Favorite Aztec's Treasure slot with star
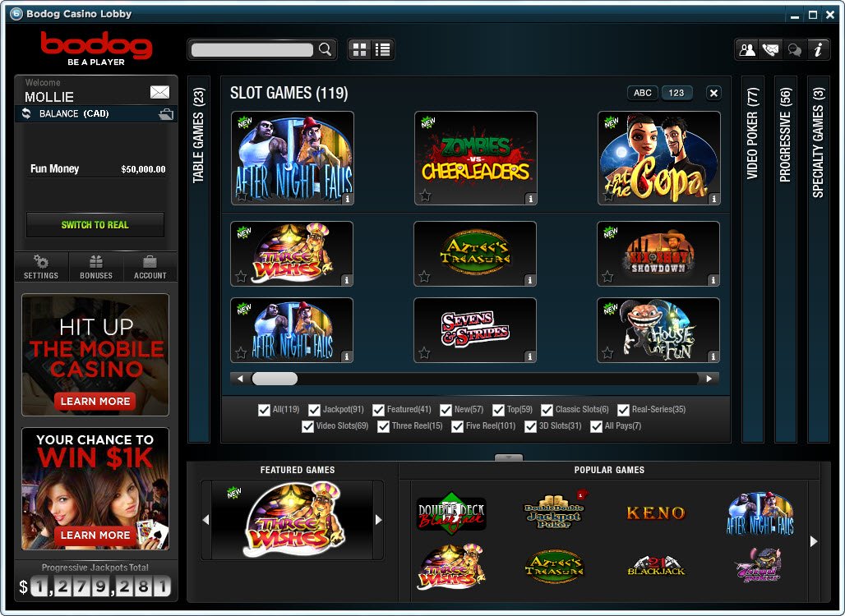This screenshot has width=845, height=616. [x=425, y=277]
